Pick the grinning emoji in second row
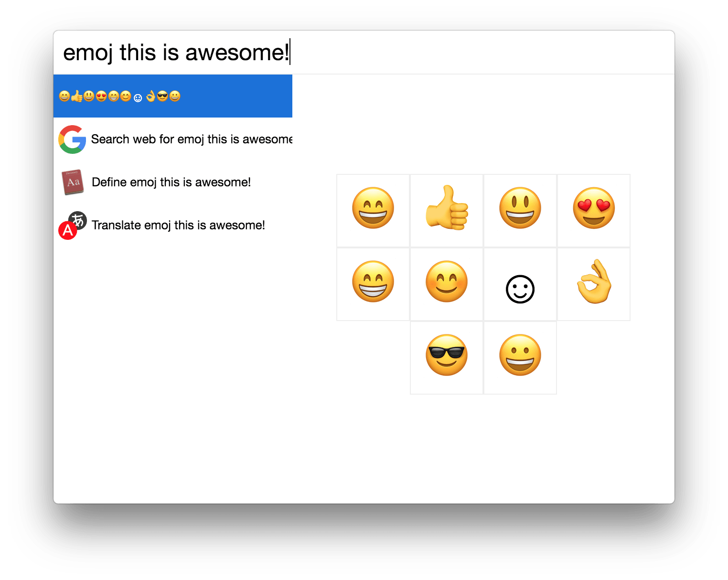 tap(373, 284)
